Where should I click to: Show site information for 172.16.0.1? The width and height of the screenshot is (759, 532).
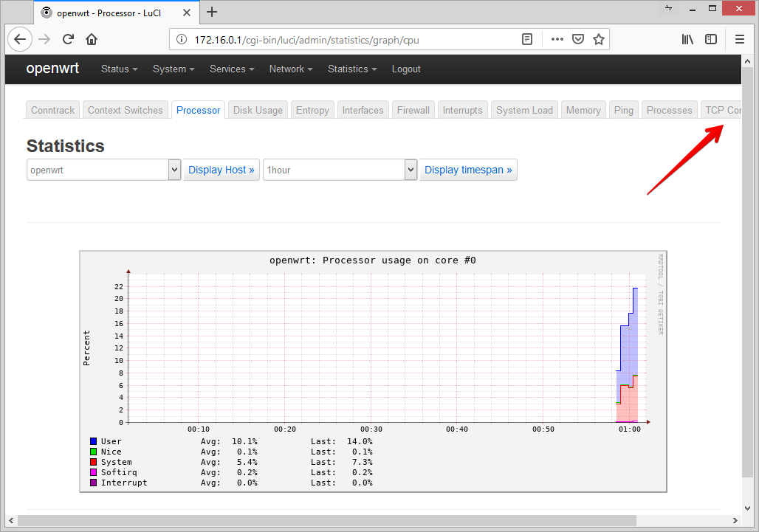pyautogui.click(x=182, y=40)
